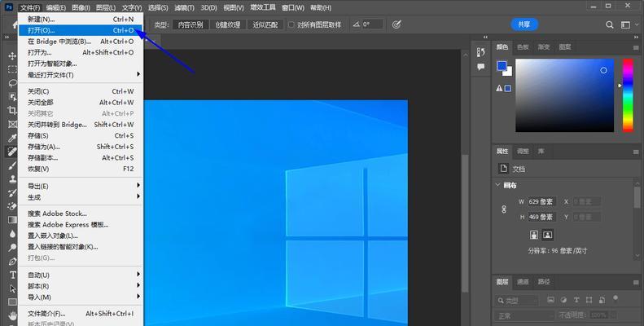Select the Rectangular Marquee tool
Screen dimensions: 644x326
12,69
